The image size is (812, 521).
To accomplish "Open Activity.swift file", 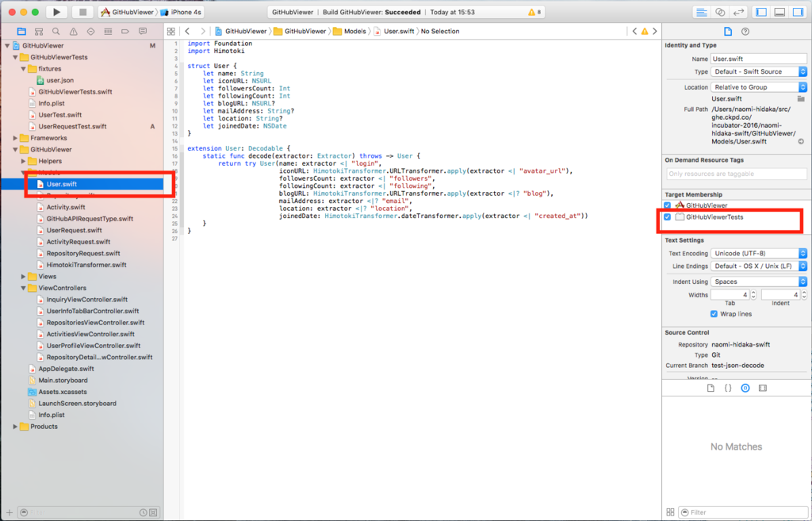I will [66, 207].
